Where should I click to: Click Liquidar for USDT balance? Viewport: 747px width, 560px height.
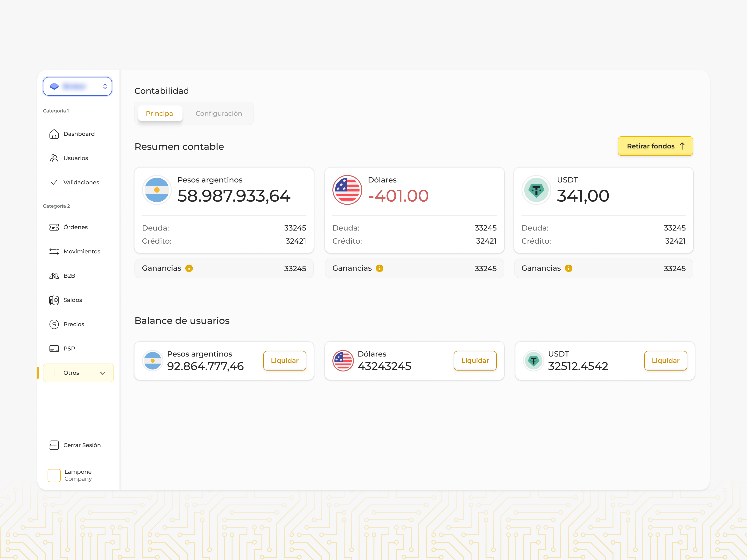pos(665,360)
